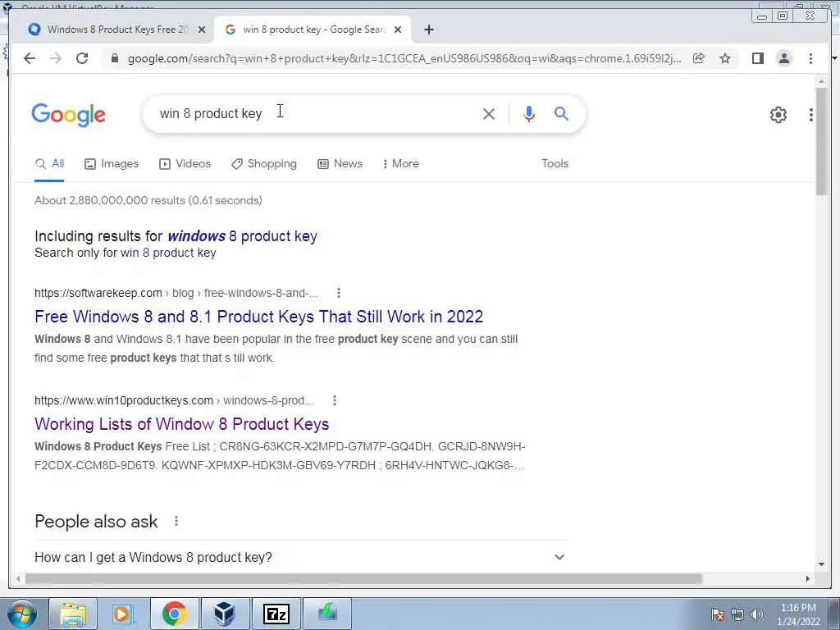Launch Windows Media Player from taskbar
The image size is (840, 630).
(124, 614)
